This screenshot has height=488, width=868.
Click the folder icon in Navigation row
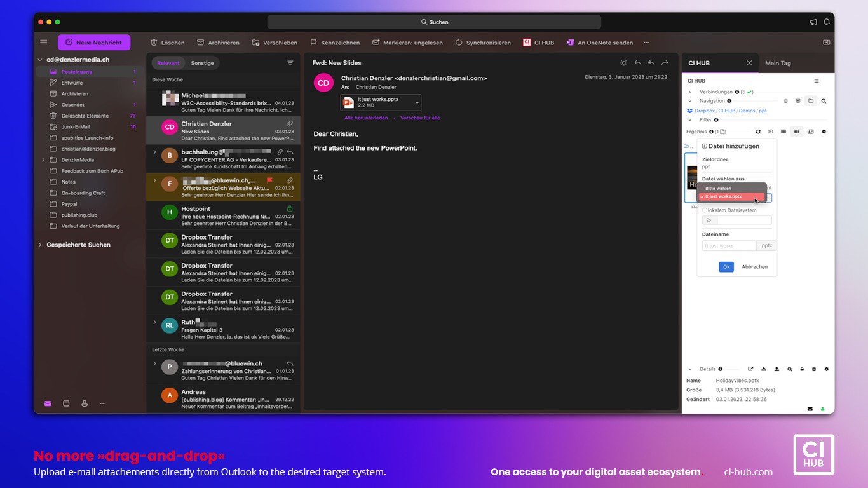coord(811,101)
